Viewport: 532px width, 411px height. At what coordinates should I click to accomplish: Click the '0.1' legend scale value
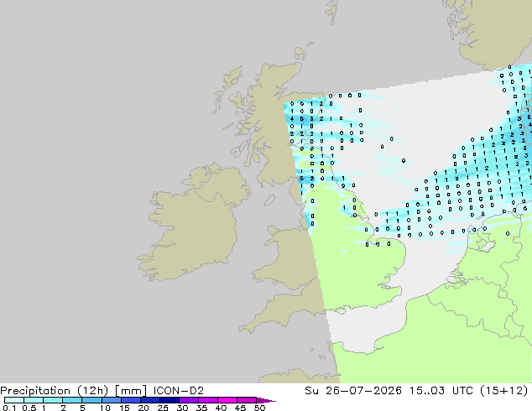tap(9, 408)
